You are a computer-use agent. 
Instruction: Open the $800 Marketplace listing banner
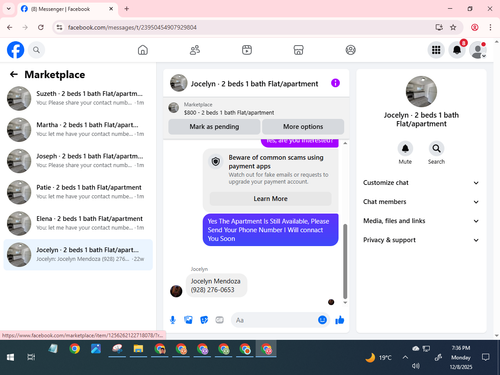click(x=256, y=108)
